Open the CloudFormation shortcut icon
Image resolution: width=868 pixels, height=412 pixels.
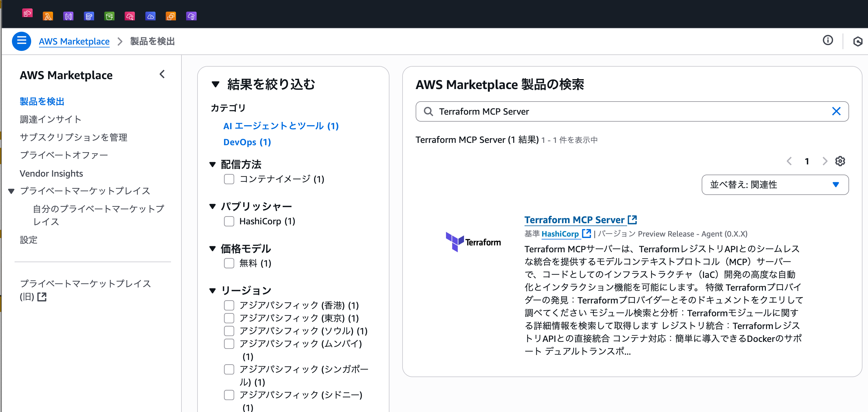pyautogui.click(x=27, y=14)
